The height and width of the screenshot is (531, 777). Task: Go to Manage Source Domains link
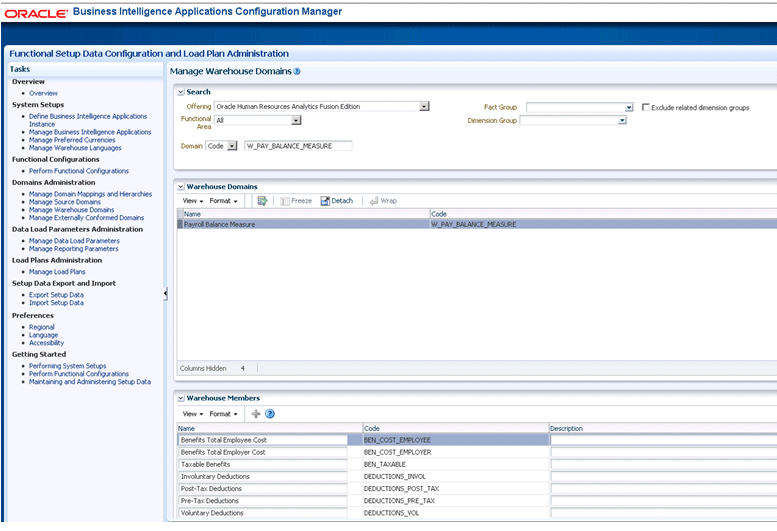point(65,202)
